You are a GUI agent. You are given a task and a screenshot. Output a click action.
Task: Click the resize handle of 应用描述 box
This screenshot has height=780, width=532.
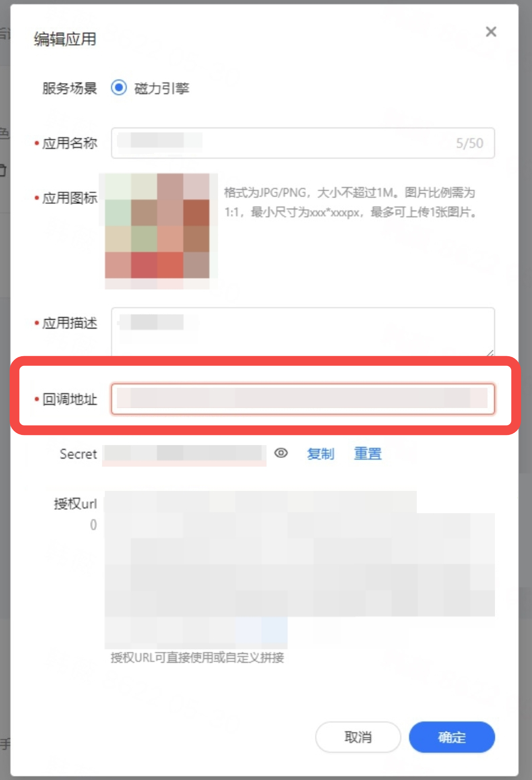point(490,353)
